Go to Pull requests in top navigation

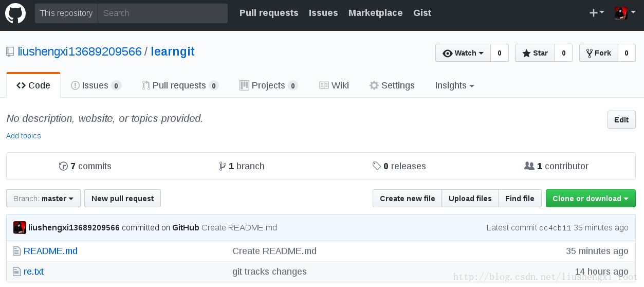(x=269, y=13)
